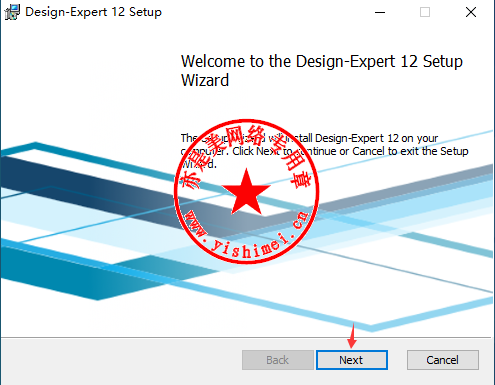The width and height of the screenshot is (495, 385).
Task: Click the Welcome to Design-Expert 12 heading
Action: coord(322,71)
